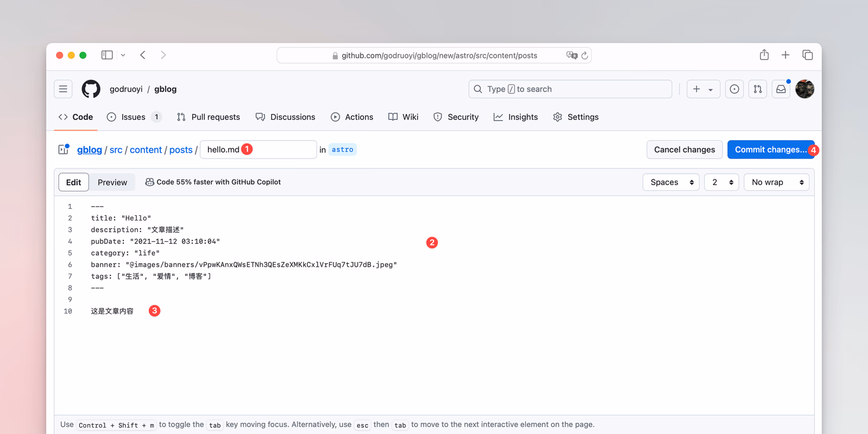Viewport: 868px width, 434px height.
Task: Click the translate icon in the address bar
Action: pos(572,56)
